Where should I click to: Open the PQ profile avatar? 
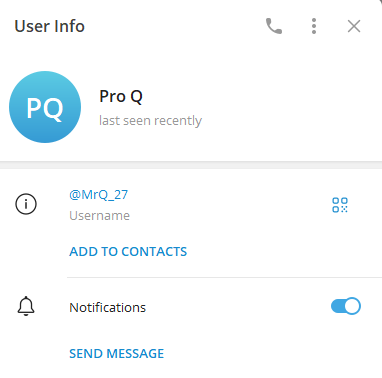[45, 107]
